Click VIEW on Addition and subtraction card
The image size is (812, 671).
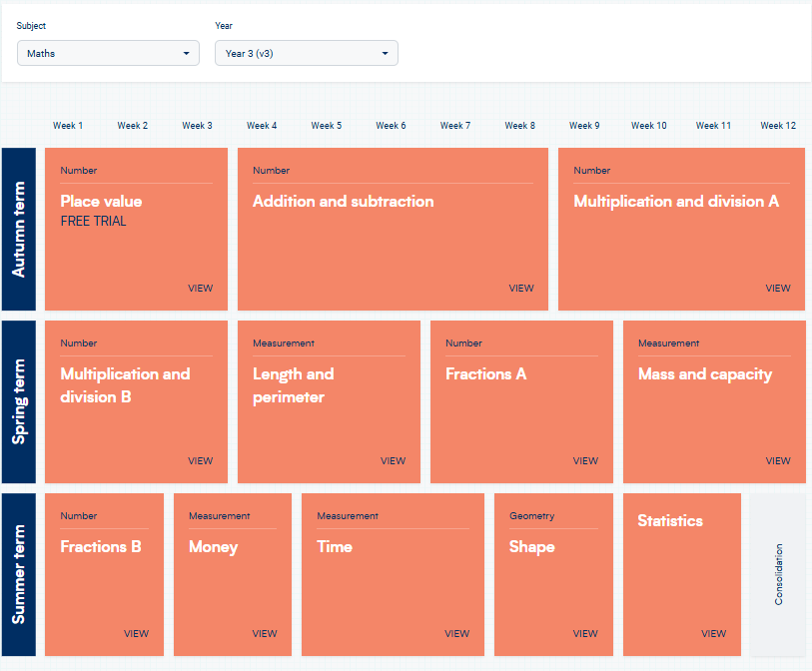pyautogui.click(x=520, y=289)
